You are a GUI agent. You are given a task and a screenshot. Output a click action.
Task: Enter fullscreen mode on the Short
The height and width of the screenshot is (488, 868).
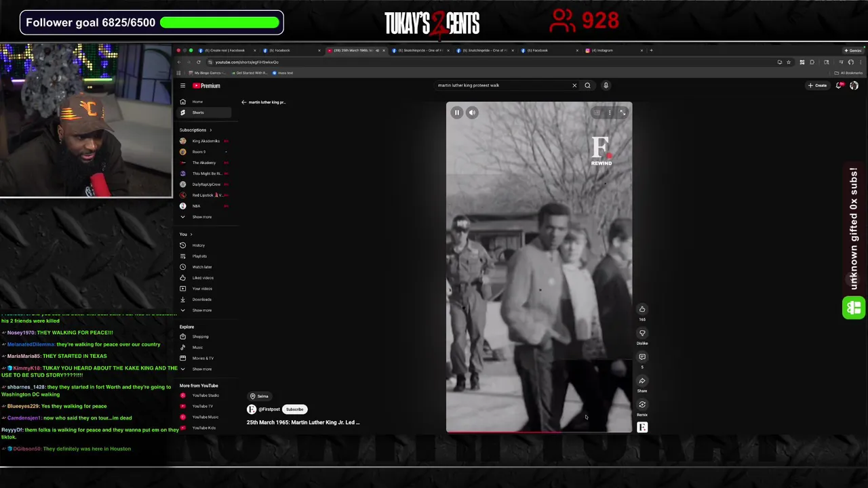tap(623, 113)
